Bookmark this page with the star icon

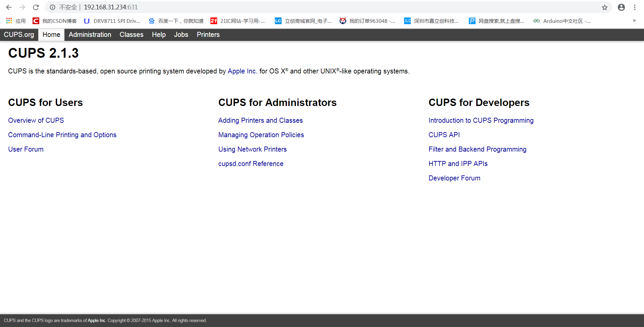click(x=605, y=7)
